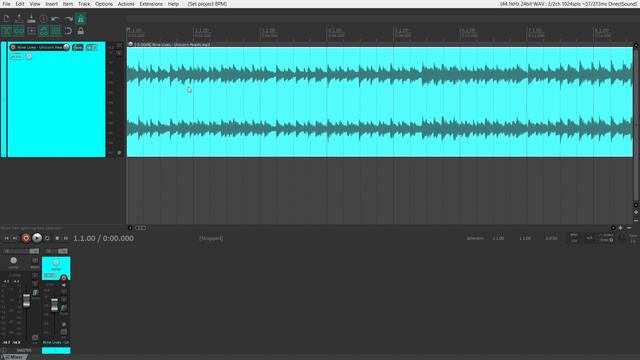The height and width of the screenshot is (360, 640).
Task: Open the File menu
Action: (x=6, y=4)
